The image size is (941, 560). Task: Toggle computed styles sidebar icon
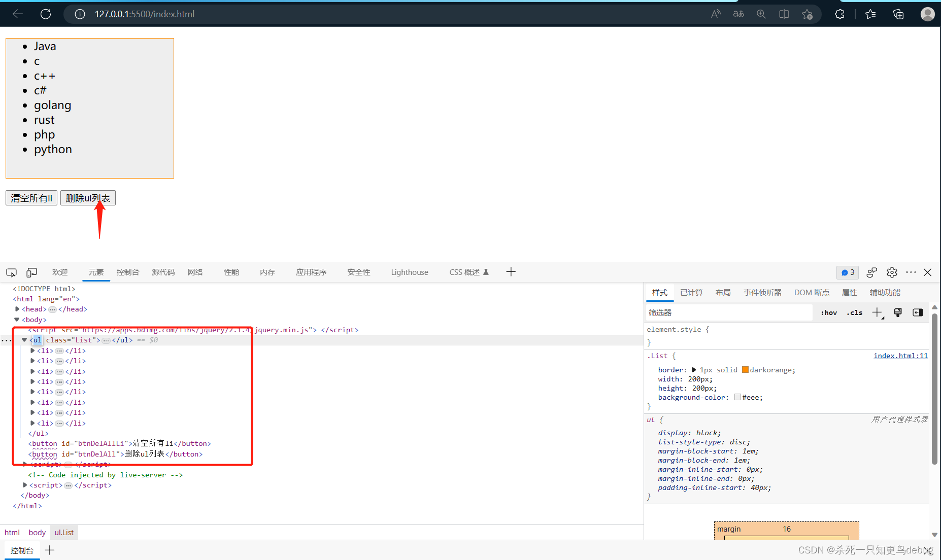[x=918, y=312]
